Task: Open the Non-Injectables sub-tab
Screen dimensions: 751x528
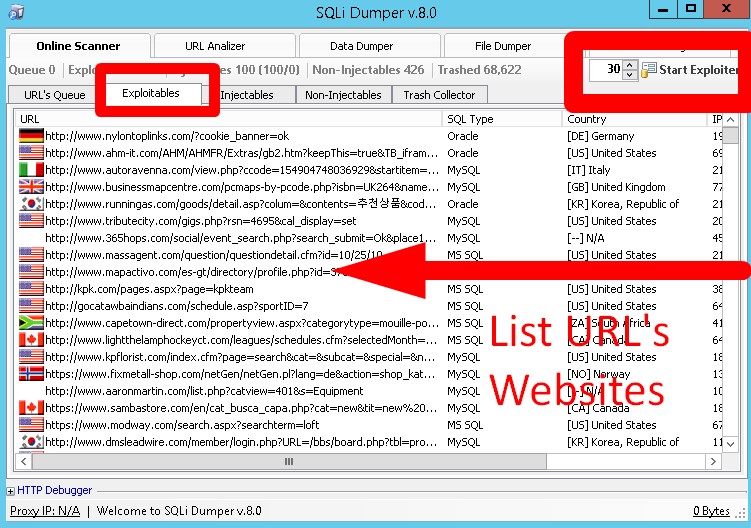Action: coord(343,95)
